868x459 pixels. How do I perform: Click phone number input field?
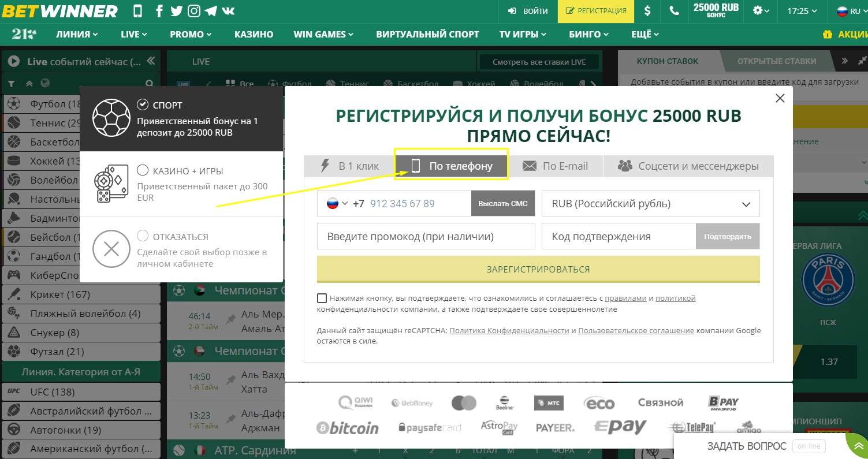(418, 204)
